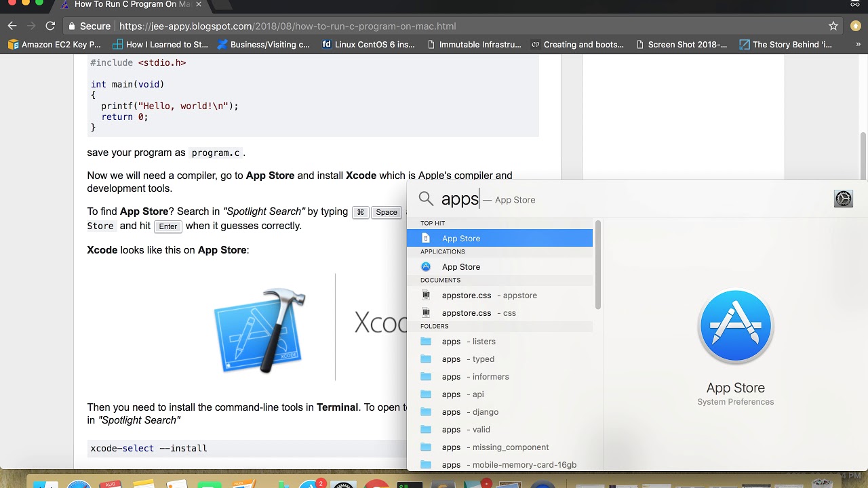Select the 'apps - listers' folder result

click(500, 341)
